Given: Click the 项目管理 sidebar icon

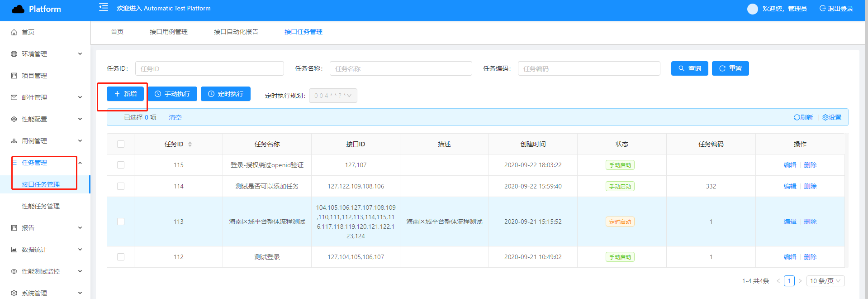Looking at the screenshot, I should click(x=14, y=76).
